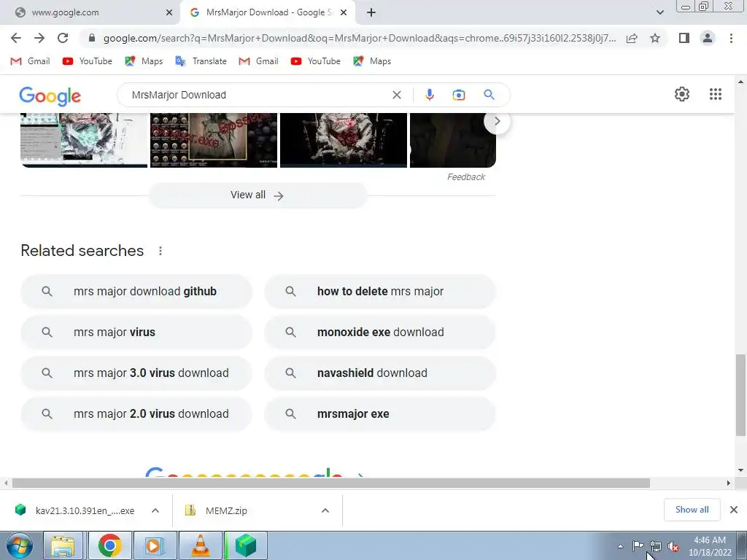
Task: Search by image with the camera icon
Action: 458,95
